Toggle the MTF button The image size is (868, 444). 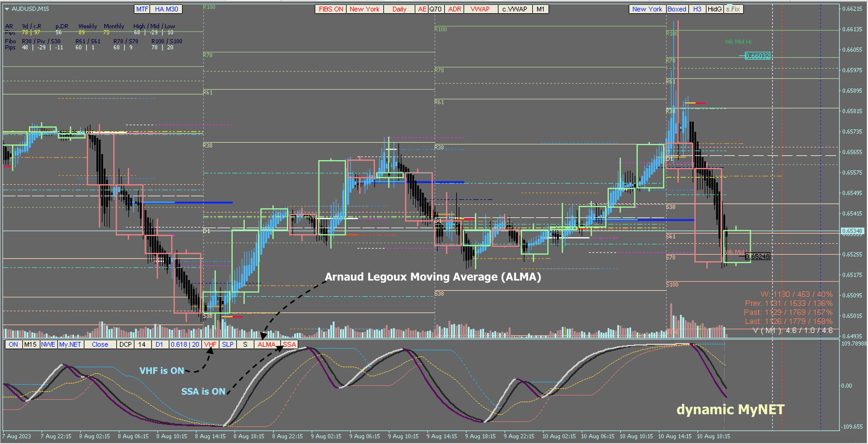(142, 9)
